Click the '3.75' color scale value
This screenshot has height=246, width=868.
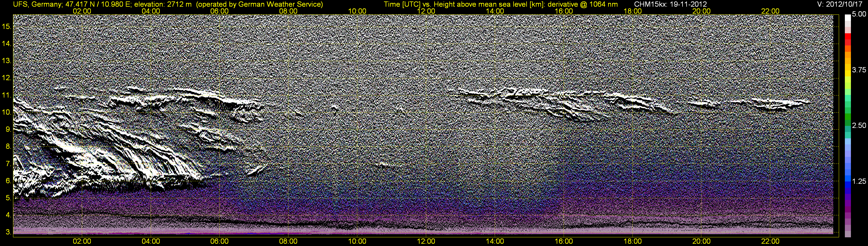(x=859, y=70)
